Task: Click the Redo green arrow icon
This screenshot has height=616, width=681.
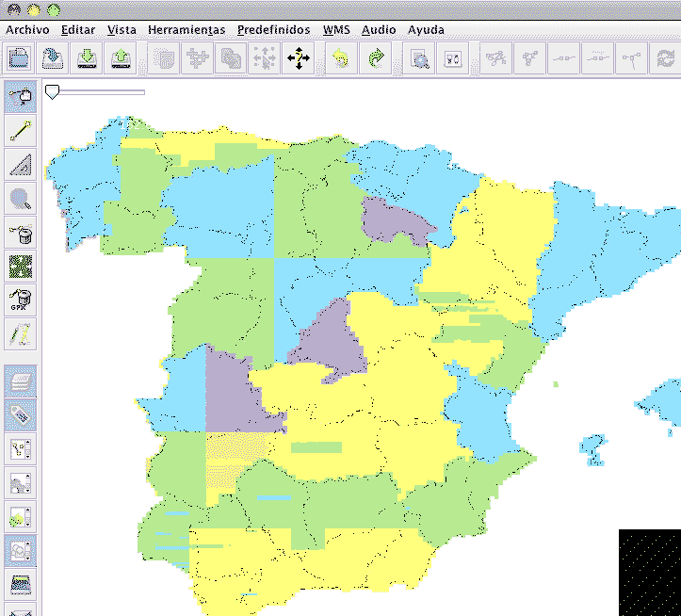Action: (x=375, y=58)
